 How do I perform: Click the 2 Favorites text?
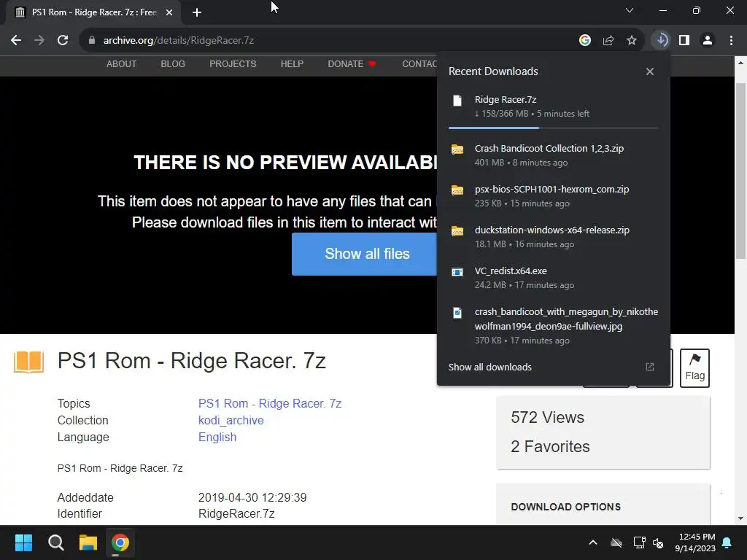pyautogui.click(x=550, y=447)
